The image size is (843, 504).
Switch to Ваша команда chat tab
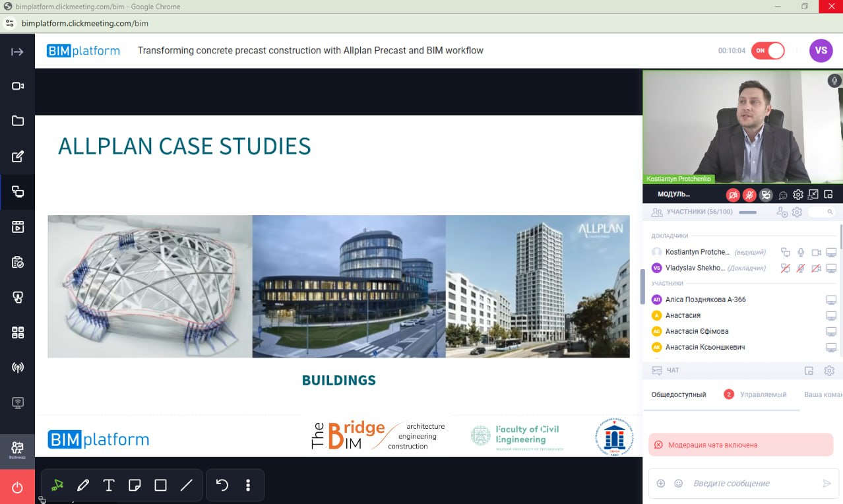823,394
